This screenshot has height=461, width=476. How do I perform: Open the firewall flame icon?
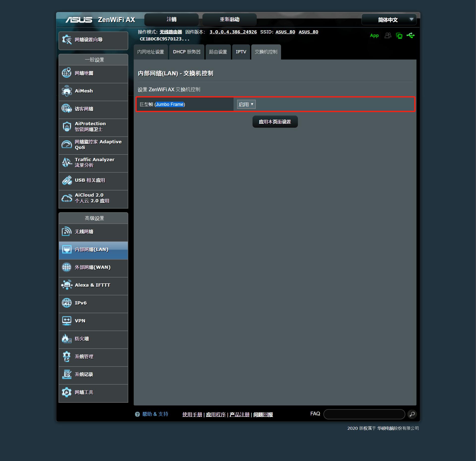(x=66, y=338)
